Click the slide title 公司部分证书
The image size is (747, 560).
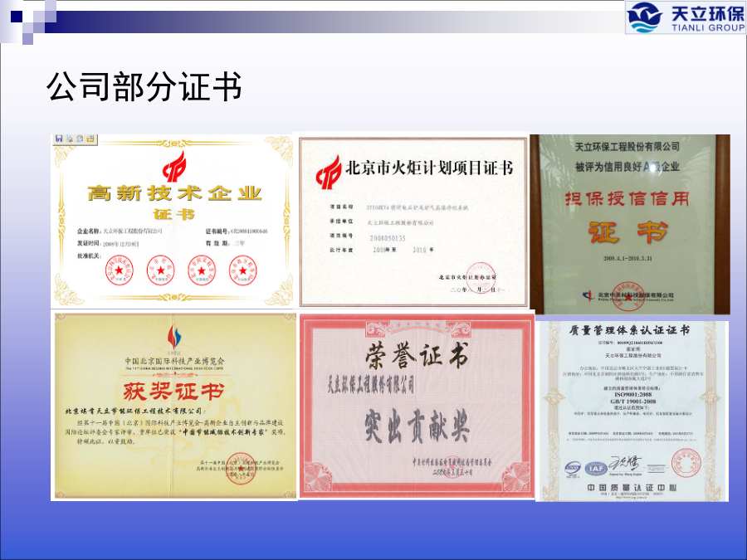coord(144,86)
